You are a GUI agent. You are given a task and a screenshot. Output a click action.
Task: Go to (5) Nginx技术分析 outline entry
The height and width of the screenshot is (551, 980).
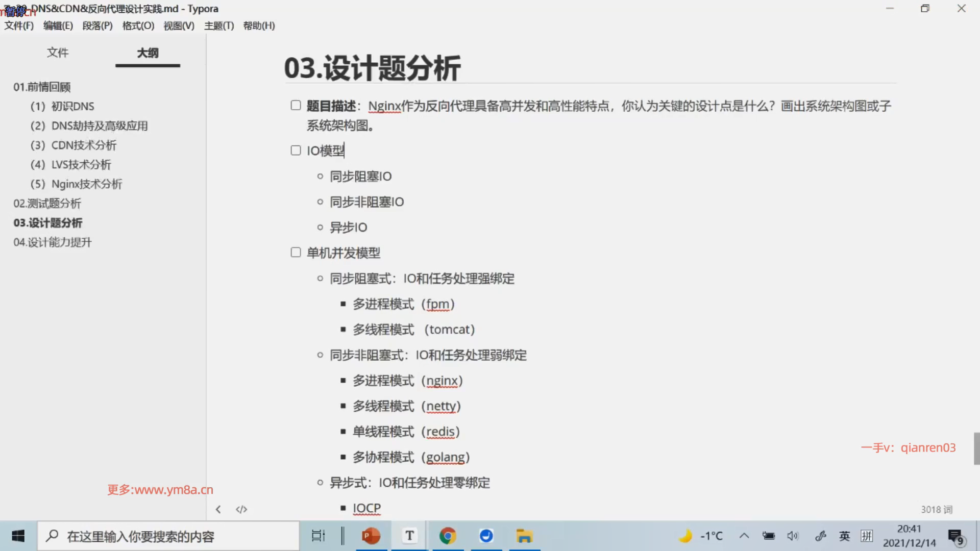[x=77, y=184]
